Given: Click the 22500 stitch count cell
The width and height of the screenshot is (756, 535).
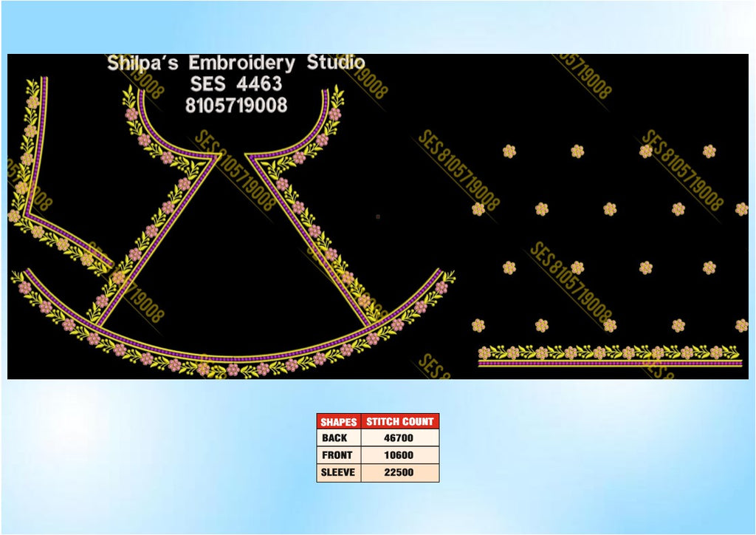Looking at the screenshot, I should coord(399,472).
